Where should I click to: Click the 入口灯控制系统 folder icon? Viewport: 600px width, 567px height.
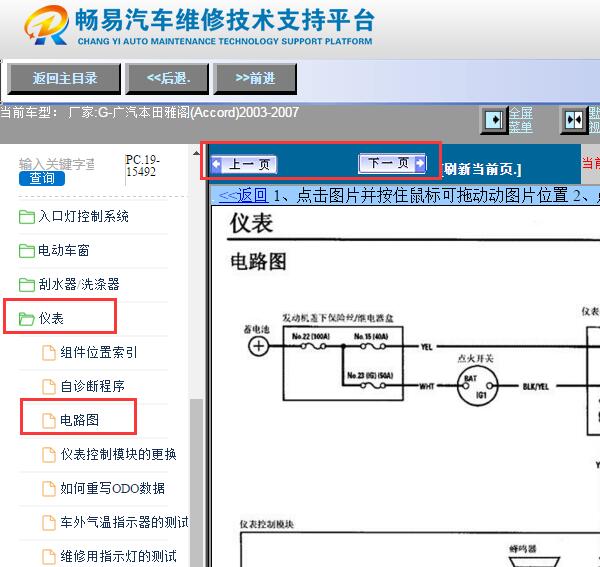click(27, 217)
